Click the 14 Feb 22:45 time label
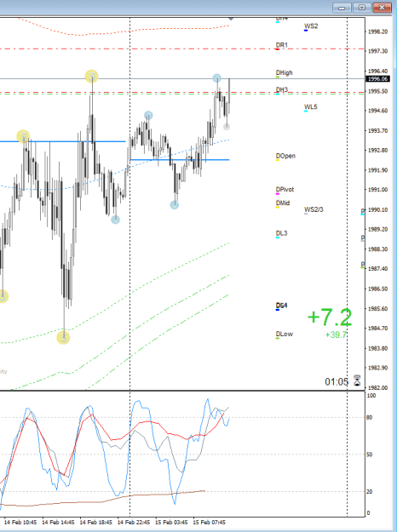 134,522
